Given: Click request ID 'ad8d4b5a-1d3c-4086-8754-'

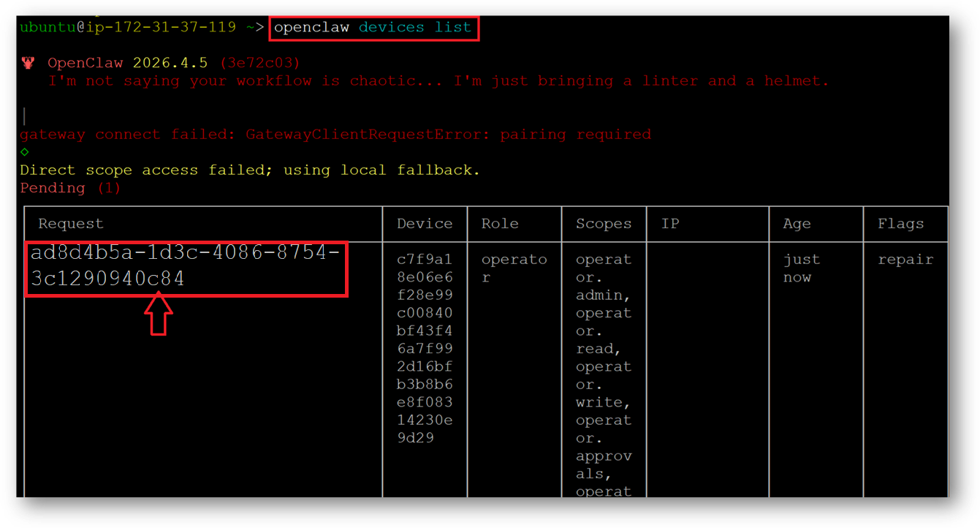Looking at the screenshot, I should [185, 254].
